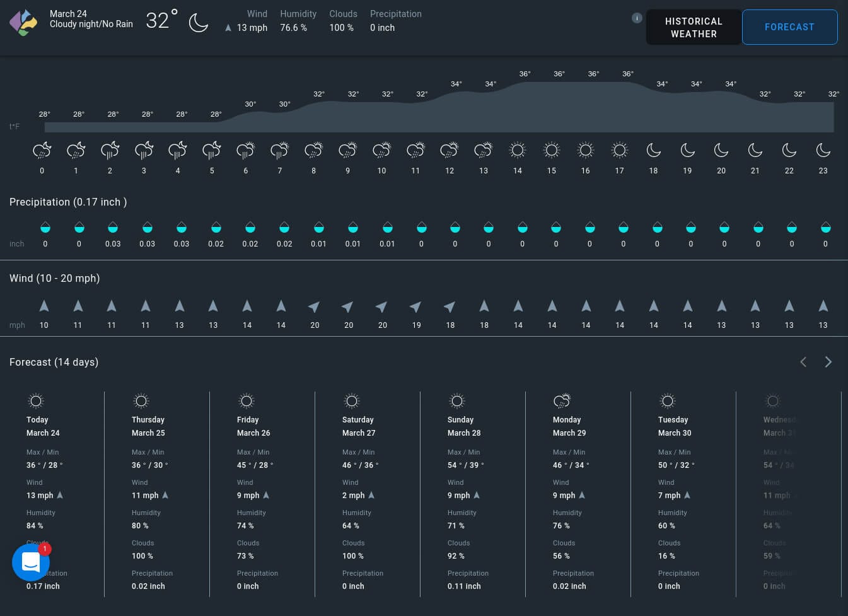
Task: Click the last wind arrow at hour 23
Action: (823, 306)
